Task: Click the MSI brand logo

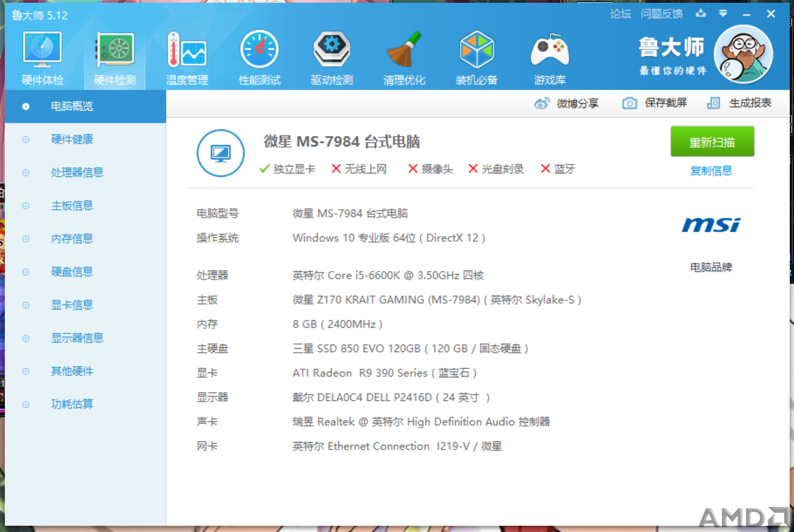Action: point(711,225)
